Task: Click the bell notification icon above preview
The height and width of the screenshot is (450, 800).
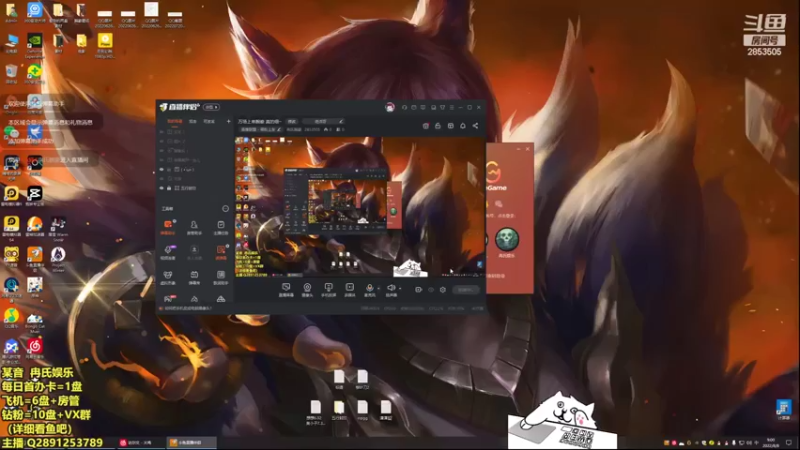Action: (463, 126)
